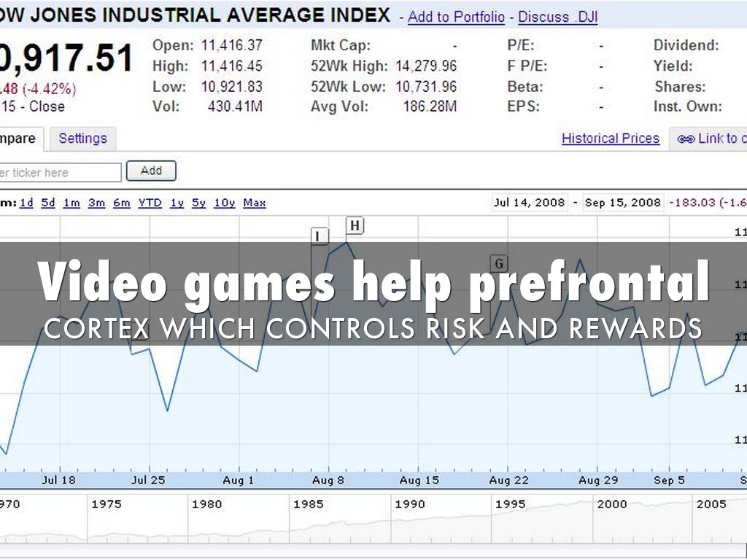This screenshot has height=560, width=747.
Task: Show the 1y chart range
Action: [177, 203]
